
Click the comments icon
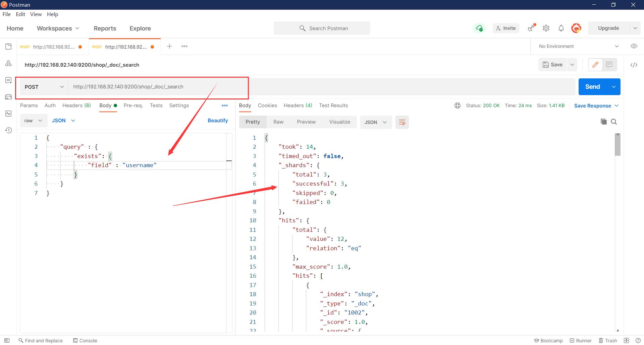[609, 65]
